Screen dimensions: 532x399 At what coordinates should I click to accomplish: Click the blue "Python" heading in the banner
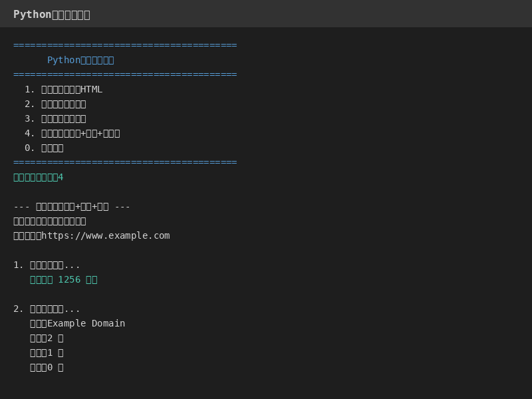(x=80, y=60)
